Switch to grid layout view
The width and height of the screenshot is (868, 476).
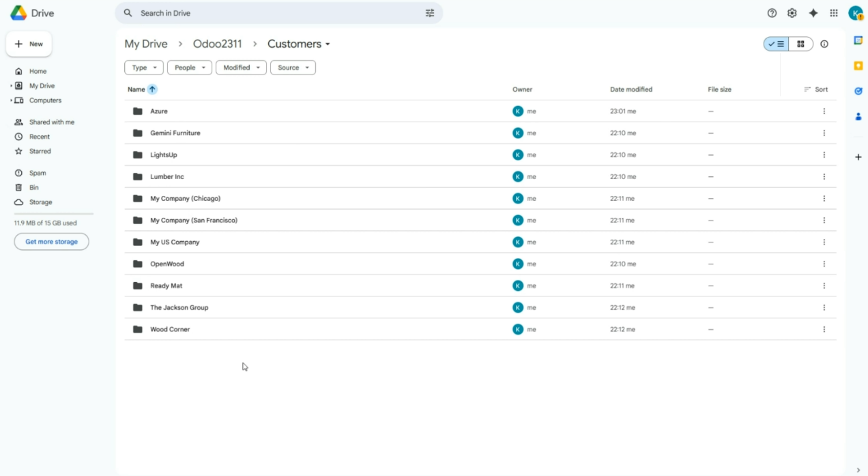coord(800,44)
